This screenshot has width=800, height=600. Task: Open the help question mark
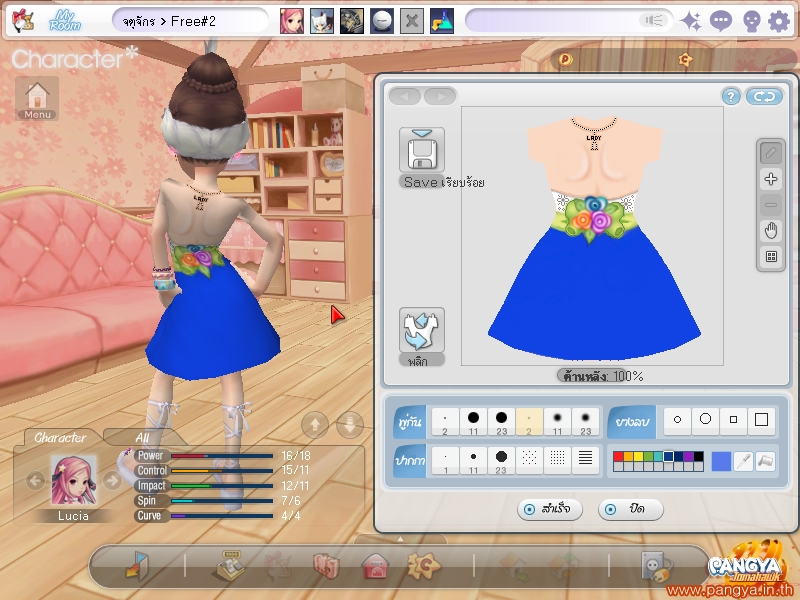coord(731,96)
